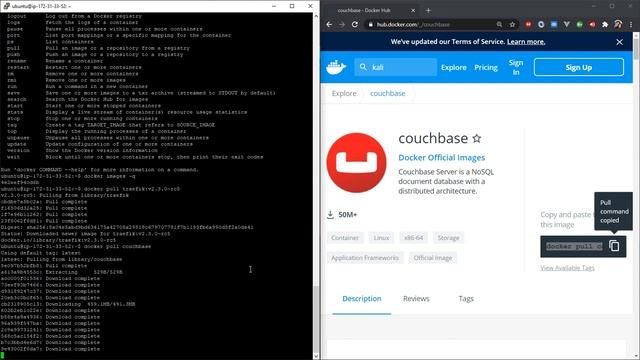Dismiss the Terms of Service banner

point(620,42)
